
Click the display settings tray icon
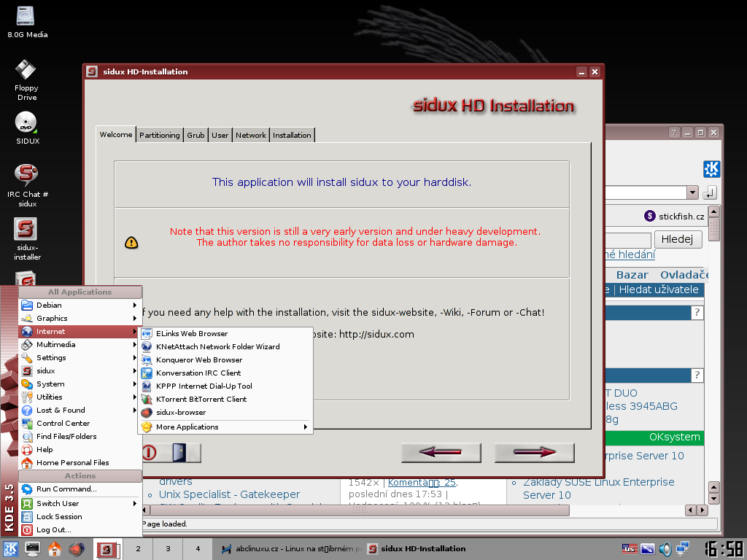pos(648,549)
